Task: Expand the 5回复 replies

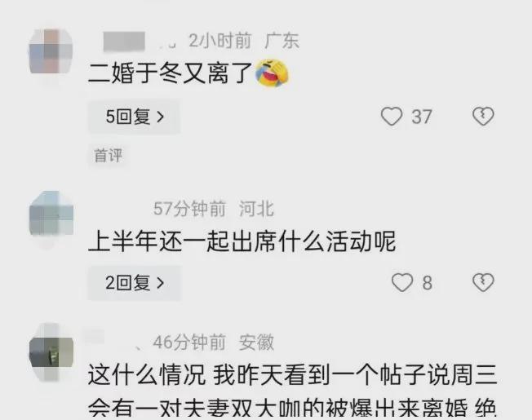Action: coord(135,117)
